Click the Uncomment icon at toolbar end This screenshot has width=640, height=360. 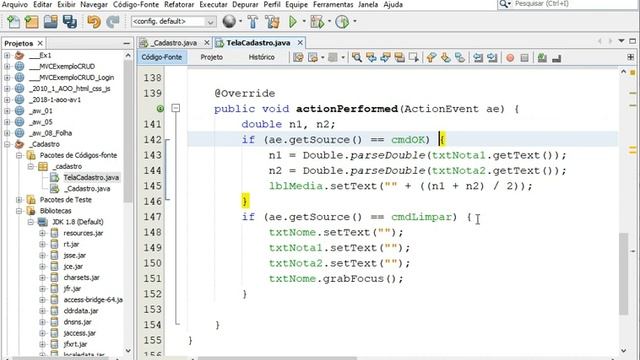tap(556, 58)
